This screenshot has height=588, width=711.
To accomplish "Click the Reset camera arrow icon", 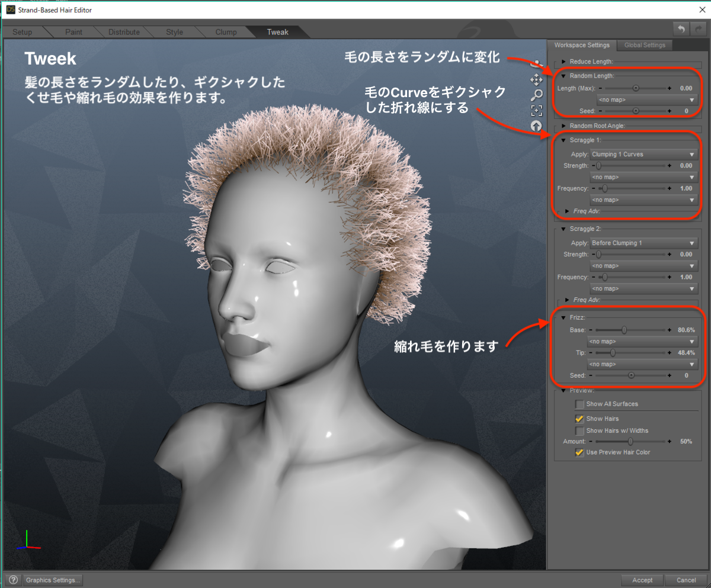I will point(536,126).
